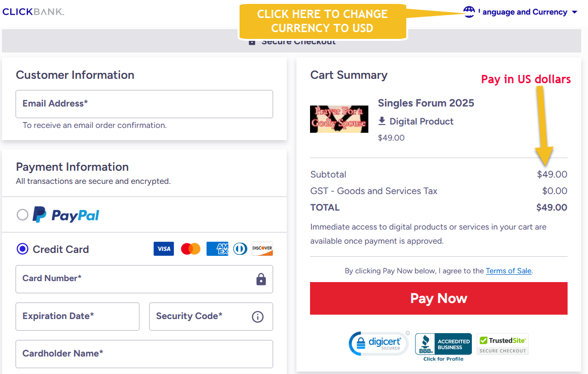Image resolution: width=588 pixels, height=374 pixels.
Task: Click the Singles Forum 2025 product thumbnail
Action: coord(339,119)
